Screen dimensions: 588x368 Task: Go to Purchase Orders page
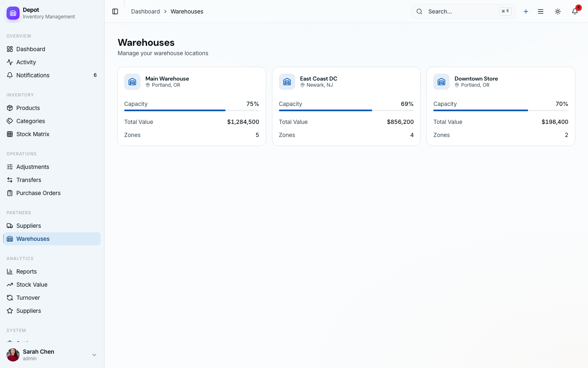coord(38,193)
